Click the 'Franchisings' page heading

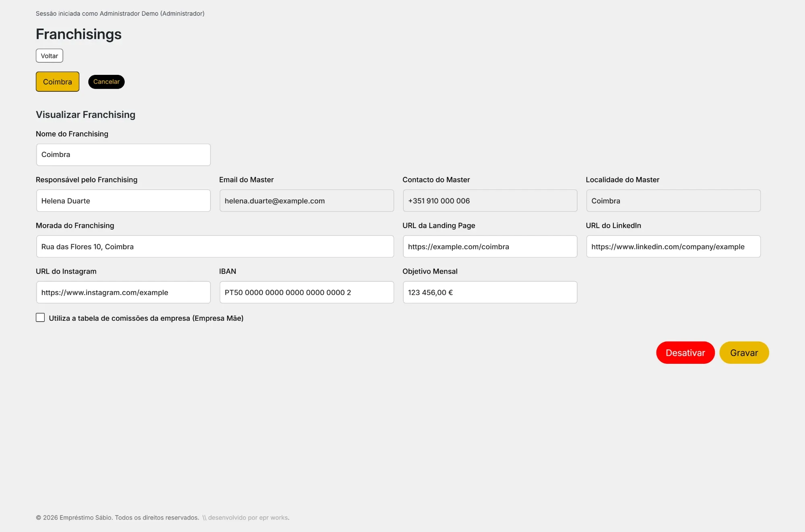(x=78, y=34)
